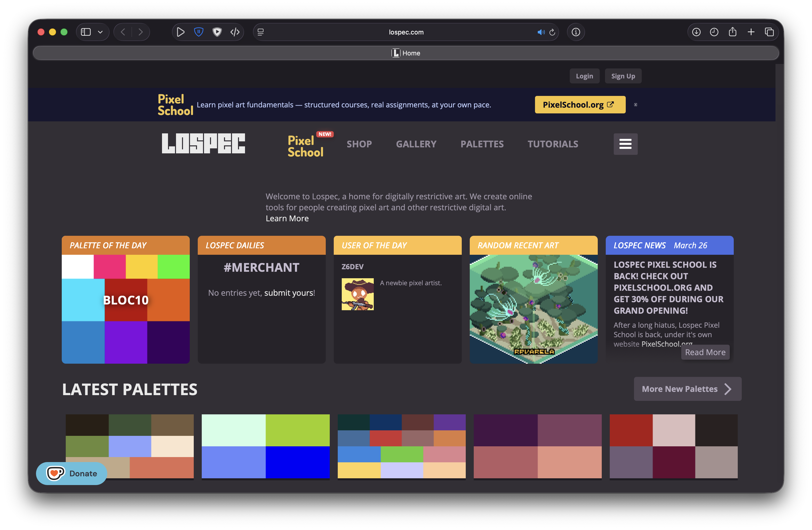Open the #MERCHANT daily tag
This screenshot has width=812, height=530.
click(261, 267)
